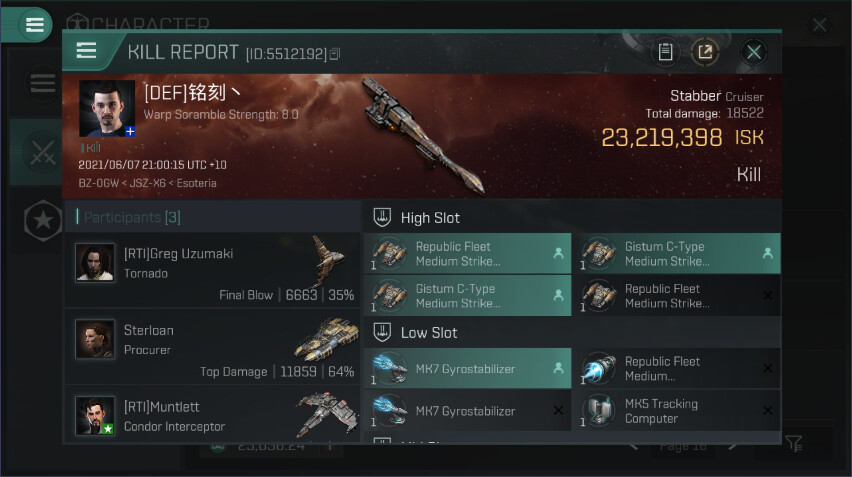The width and height of the screenshot is (852, 477).
Task: Select dropped MK7 Gyrostabilizer highlighted item
Action: pyautogui.click(x=468, y=368)
